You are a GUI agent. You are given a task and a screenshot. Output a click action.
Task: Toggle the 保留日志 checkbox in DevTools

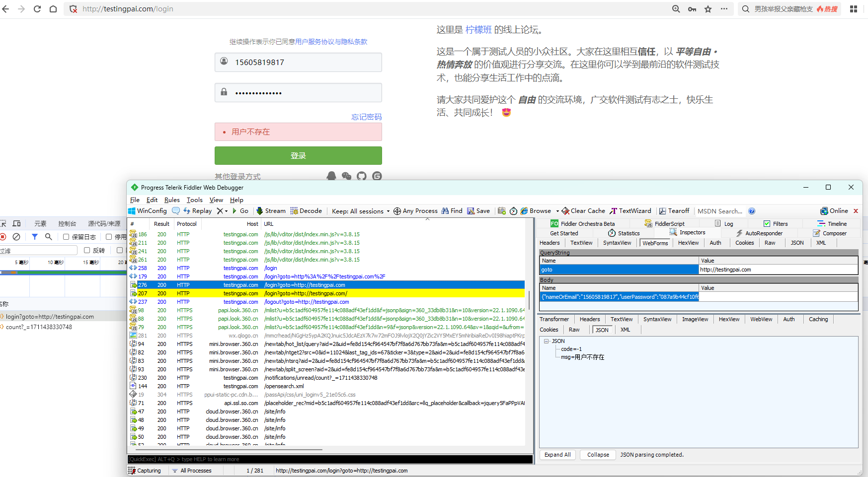pos(66,237)
